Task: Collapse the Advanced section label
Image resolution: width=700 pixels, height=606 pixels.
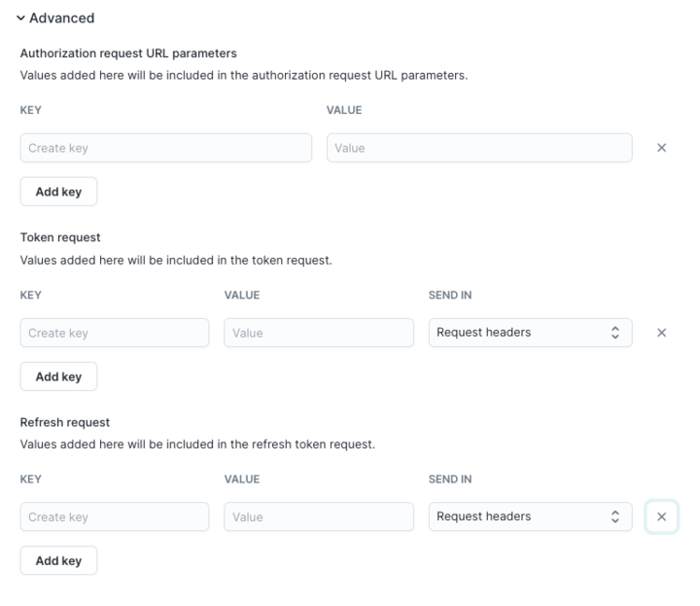Action: pyautogui.click(x=62, y=18)
